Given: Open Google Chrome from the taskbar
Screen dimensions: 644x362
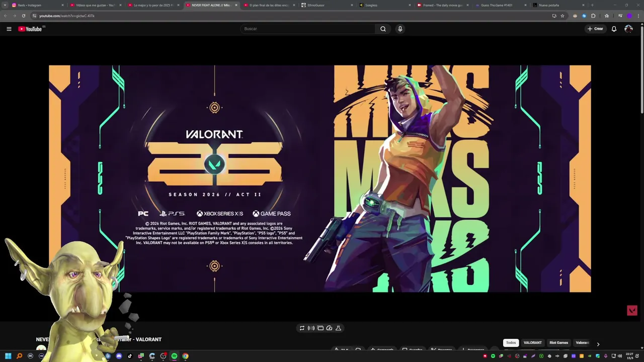Looking at the screenshot, I should 185,356.
